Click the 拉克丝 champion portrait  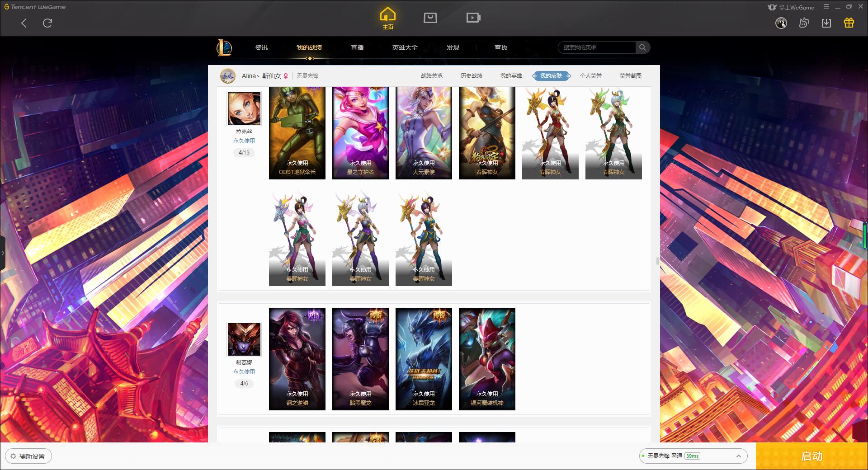(x=244, y=109)
